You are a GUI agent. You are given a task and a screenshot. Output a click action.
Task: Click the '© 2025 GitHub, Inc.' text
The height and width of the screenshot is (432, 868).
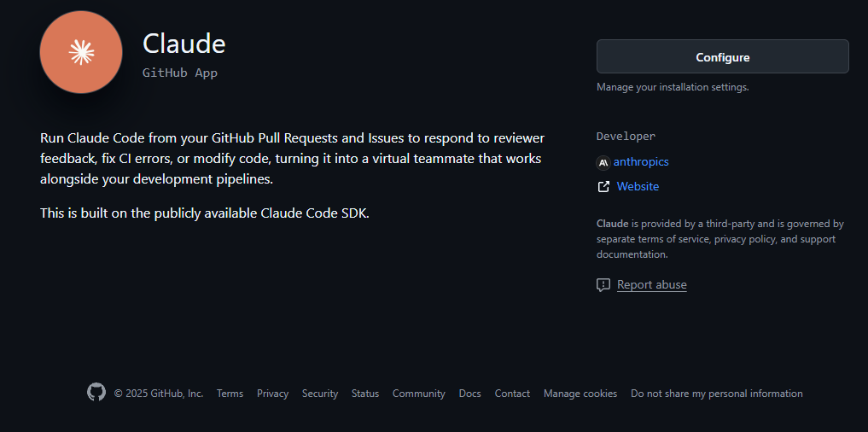[x=158, y=394]
